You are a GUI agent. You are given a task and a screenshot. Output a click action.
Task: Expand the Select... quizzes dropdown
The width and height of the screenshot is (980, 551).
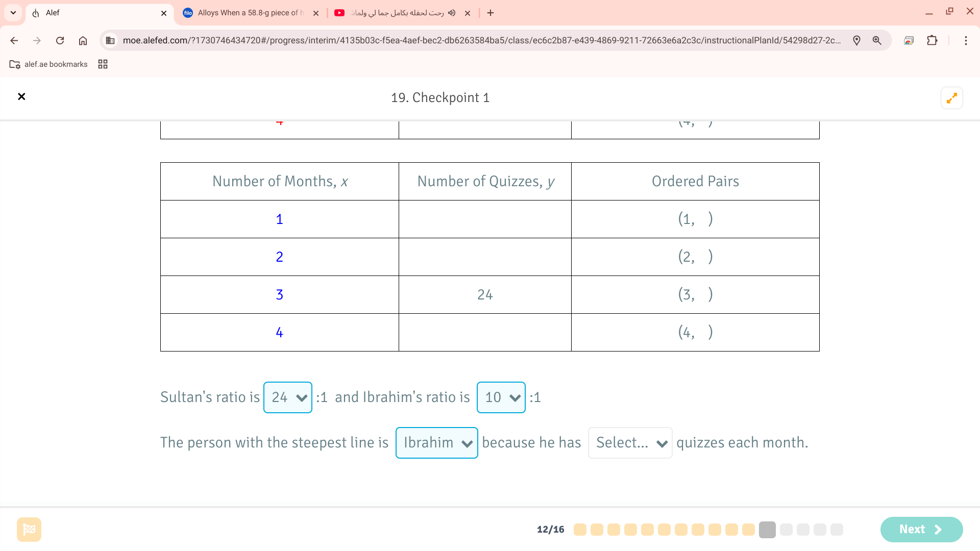[630, 443]
